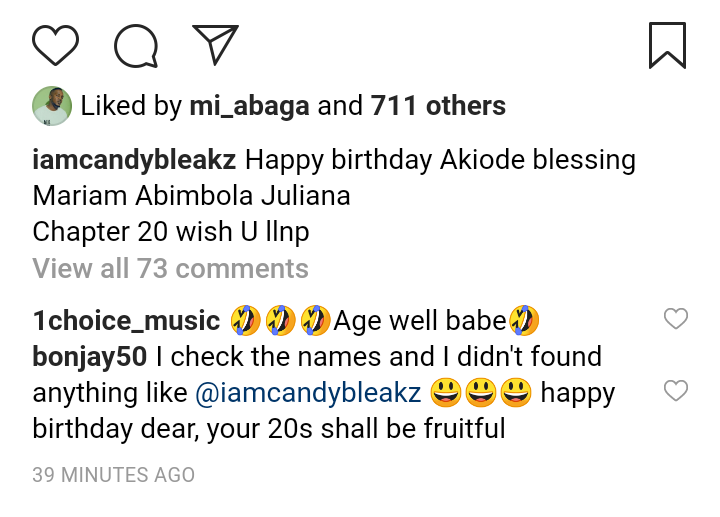View the 711 others who liked
720x517 pixels.
coord(438,106)
